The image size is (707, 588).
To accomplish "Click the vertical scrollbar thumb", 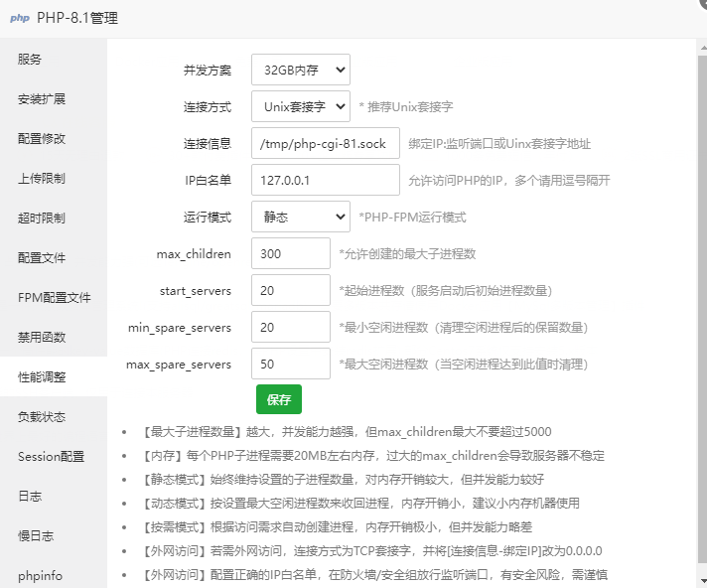I will coord(702,309).
